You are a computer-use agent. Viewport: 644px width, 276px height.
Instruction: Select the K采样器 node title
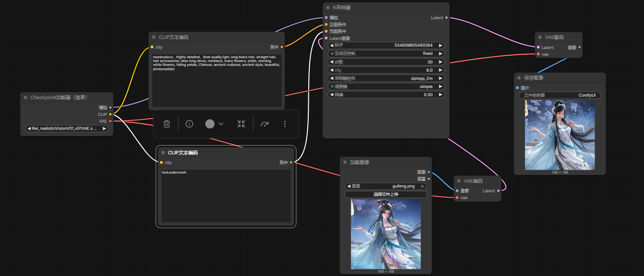coord(342,8)
